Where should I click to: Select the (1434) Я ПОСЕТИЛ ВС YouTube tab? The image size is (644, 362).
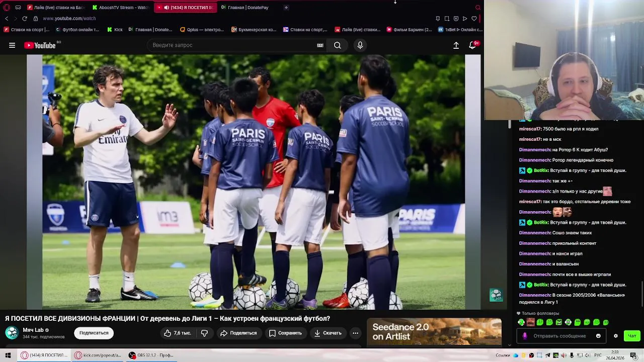click(186, 8)
